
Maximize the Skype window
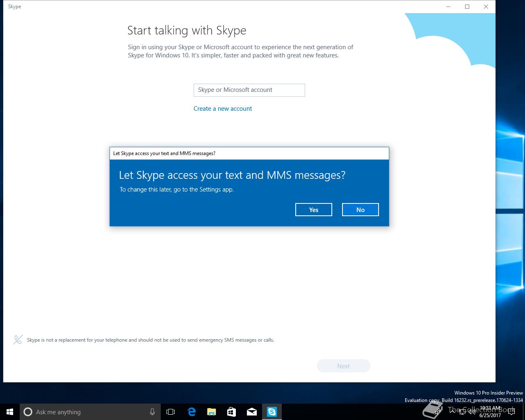coord(467,7)
